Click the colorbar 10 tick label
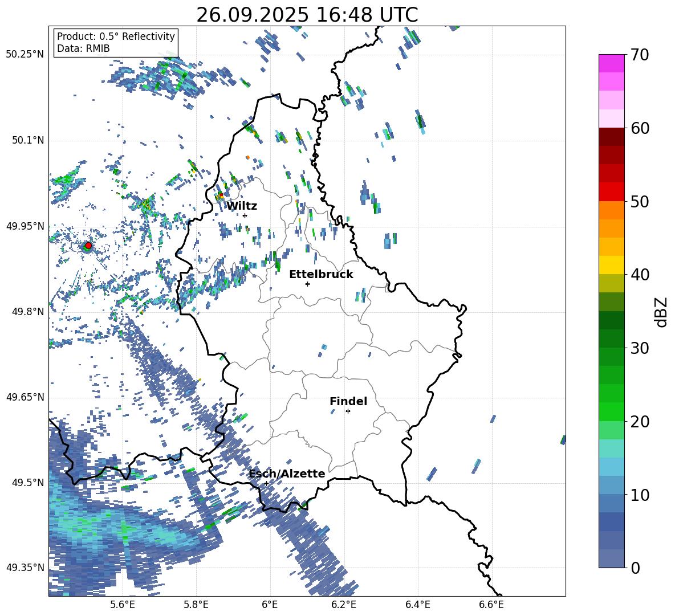 (640, 495)
